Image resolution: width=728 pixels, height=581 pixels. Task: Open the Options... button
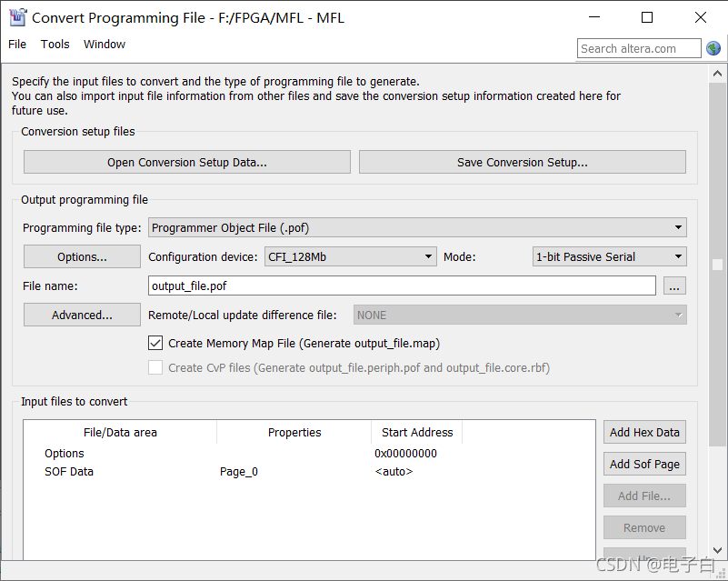pyautogui.click(x=82, y=256)
